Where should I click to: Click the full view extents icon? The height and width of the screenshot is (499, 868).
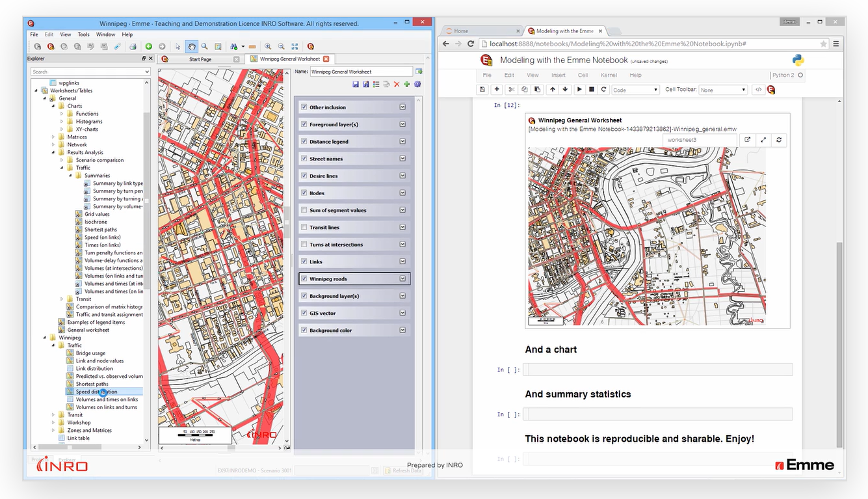(x=295, y=46)
